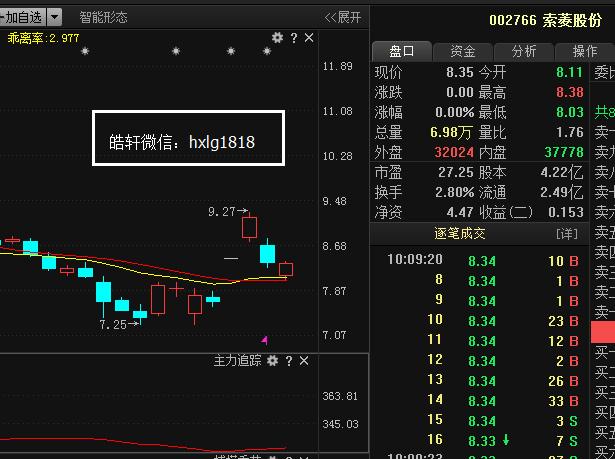The image size is (615, 459).
Task: Select 最高 value 8.38
Action: pos(570,93)
